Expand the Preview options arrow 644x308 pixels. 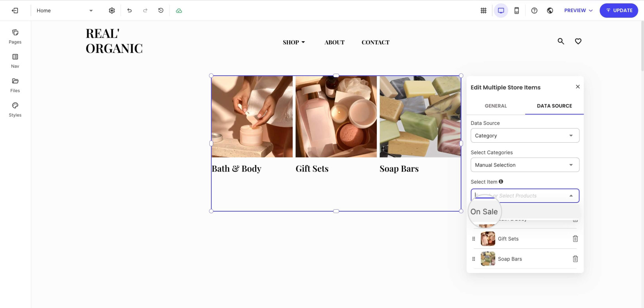590,11
